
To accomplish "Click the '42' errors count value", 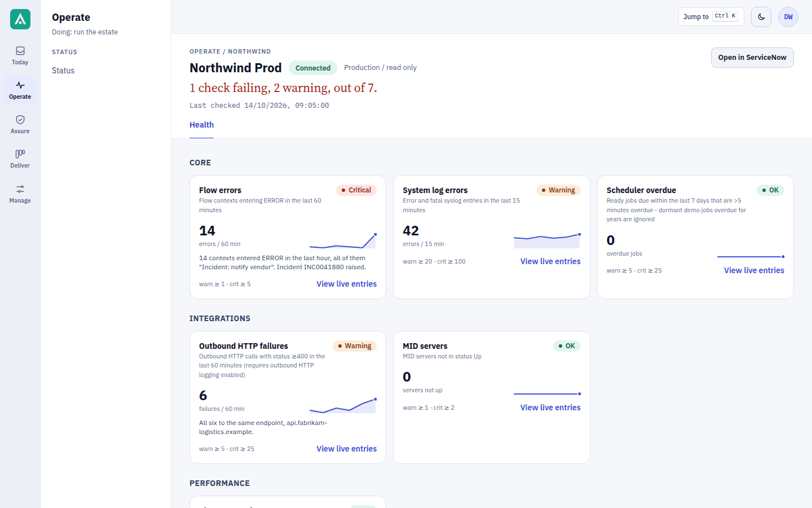I will coord(411,231).
